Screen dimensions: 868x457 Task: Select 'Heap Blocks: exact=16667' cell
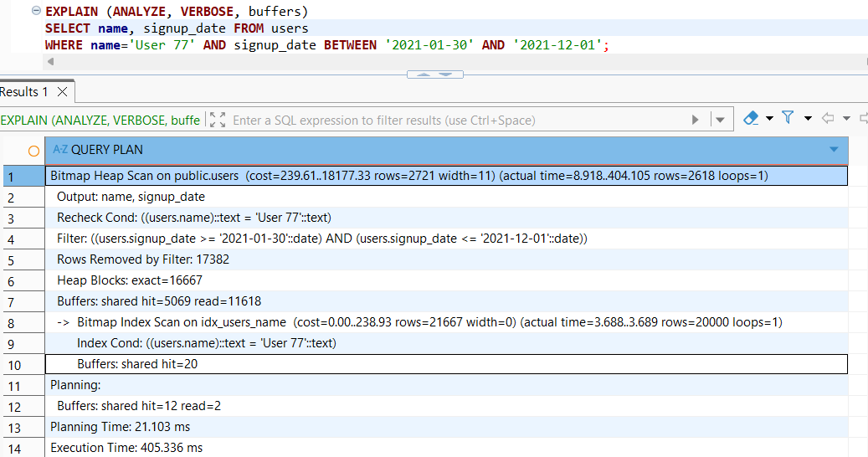pos(446,280)
